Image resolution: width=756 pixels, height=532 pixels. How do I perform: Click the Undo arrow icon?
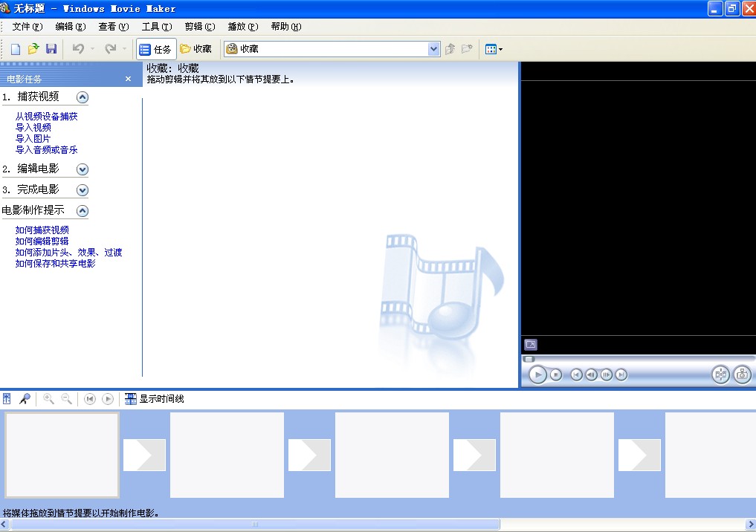[78, 49]
